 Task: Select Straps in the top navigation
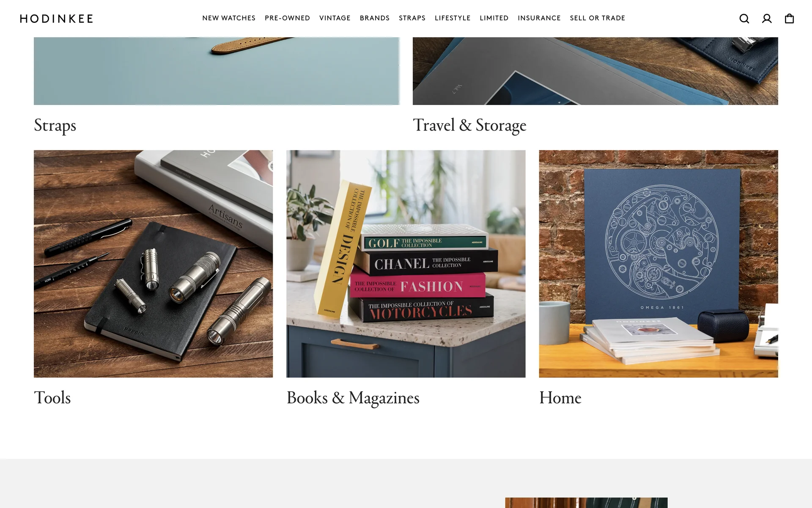(x=412, y=18)
